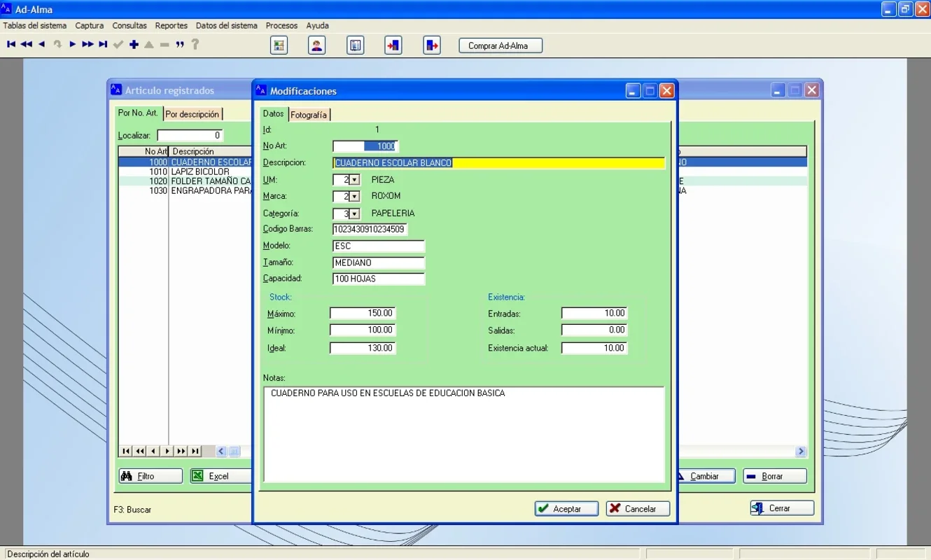Image resolution: width=931 pixels, height=560 pixels.
Task: Click the Tamaño field
Action: click(379, 263)
